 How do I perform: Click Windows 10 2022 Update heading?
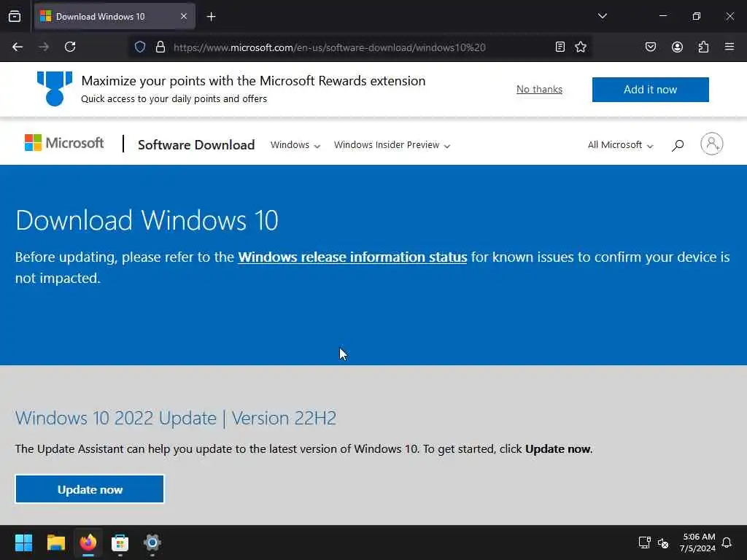176,418
